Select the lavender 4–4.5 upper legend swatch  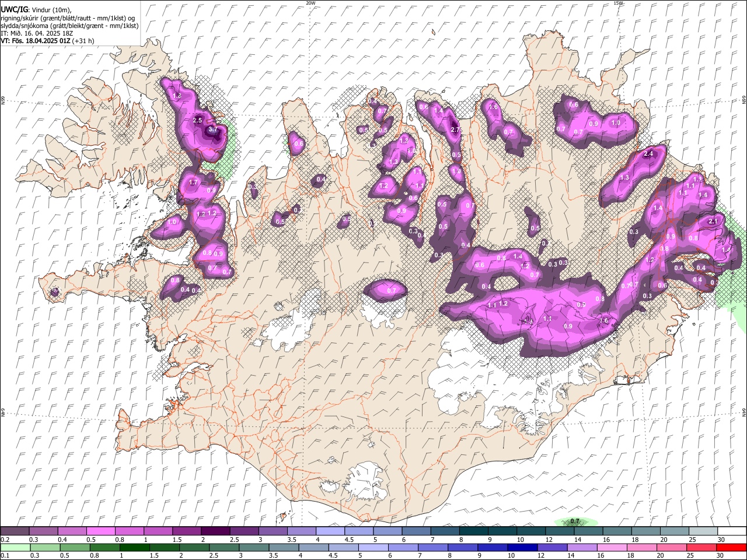click(x=330, y=531)
